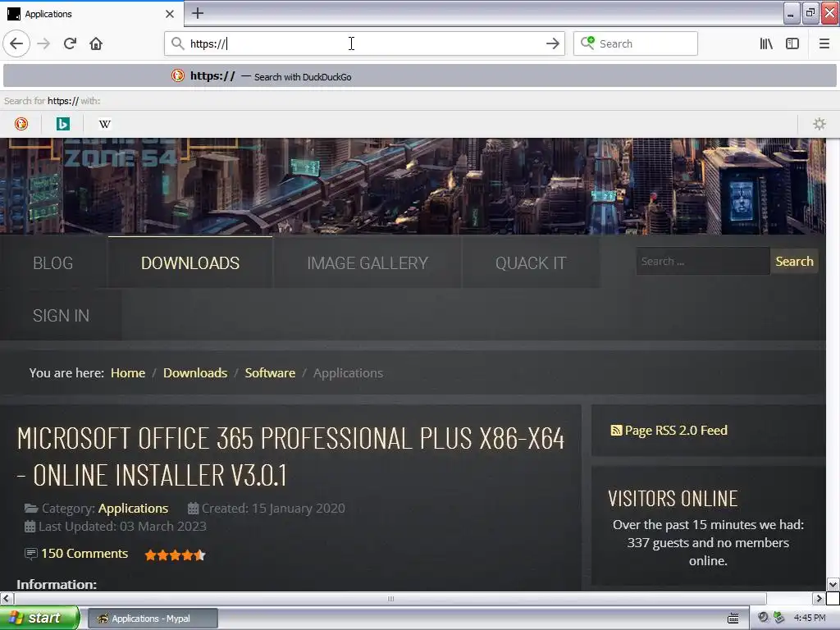Screen dimensions: 840x630
Task: Open the Microsoft Office 365 article title
Action: (291, 456)
